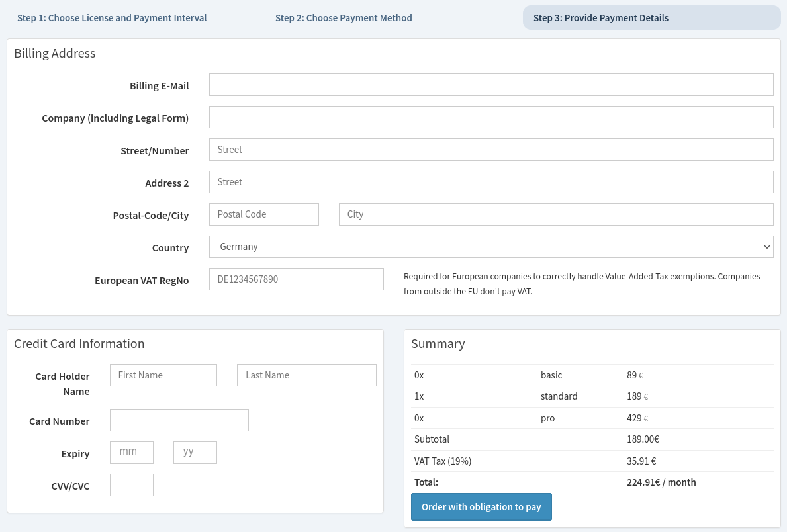Switch to Step 2: Choose Payment Method

pyautogui.click(x=344, y=18)
